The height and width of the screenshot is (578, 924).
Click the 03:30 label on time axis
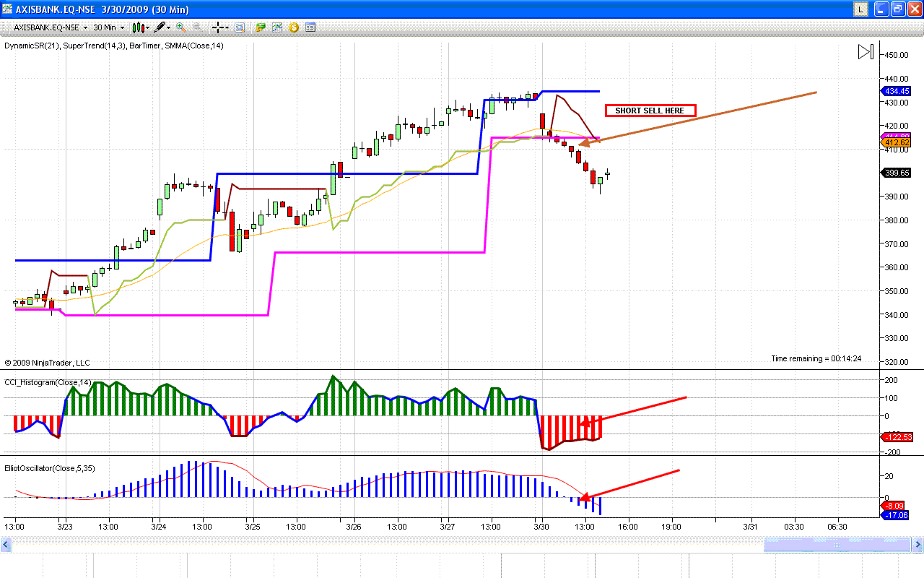click(794, 527)
